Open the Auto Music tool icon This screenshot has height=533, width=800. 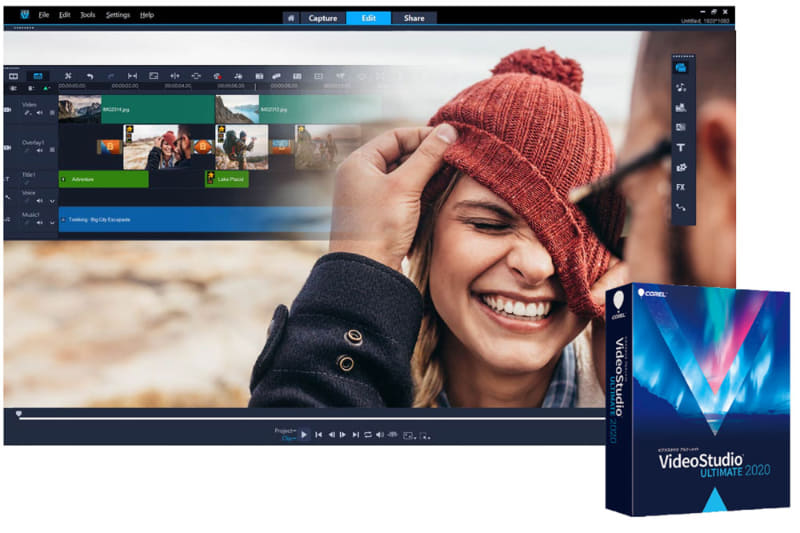[238, 76]
